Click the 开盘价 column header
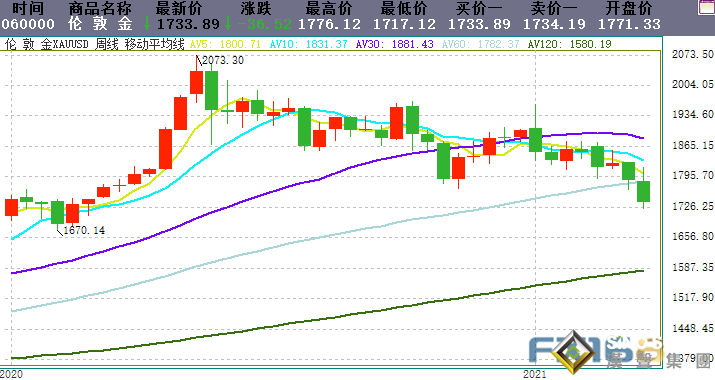Screen dimensions: 715x380 click(629, 8)
